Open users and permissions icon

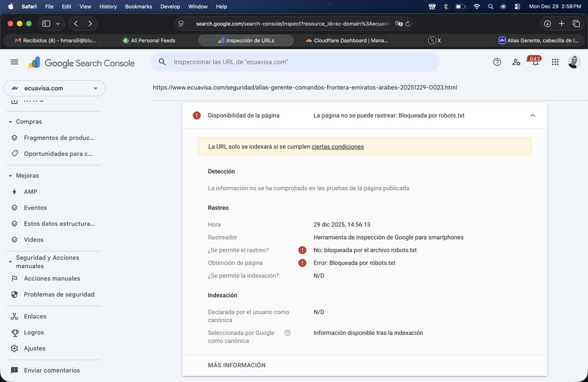tap(516, 62)
